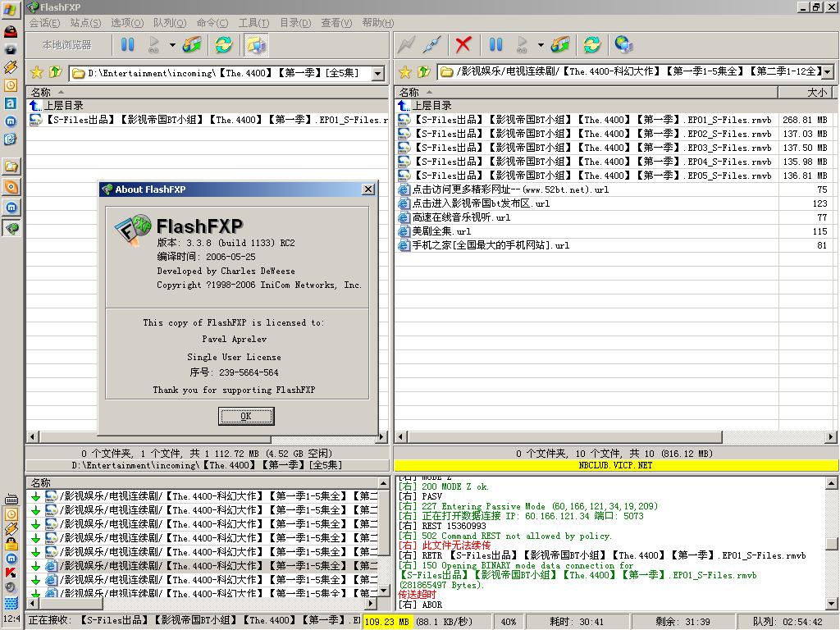Expand the local path dropdown

[x=377, y=73]
